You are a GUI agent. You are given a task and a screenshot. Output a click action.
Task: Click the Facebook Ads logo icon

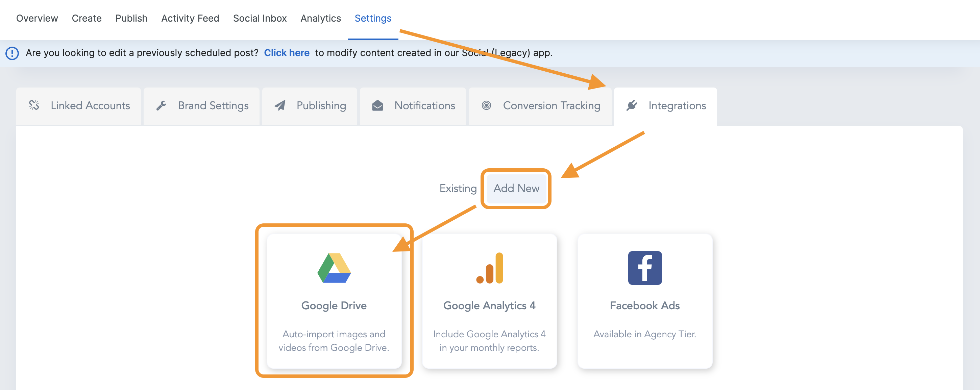point(645,268)
